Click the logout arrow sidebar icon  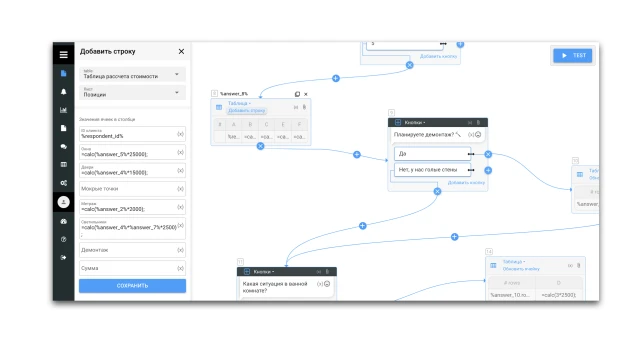point(64,258)
